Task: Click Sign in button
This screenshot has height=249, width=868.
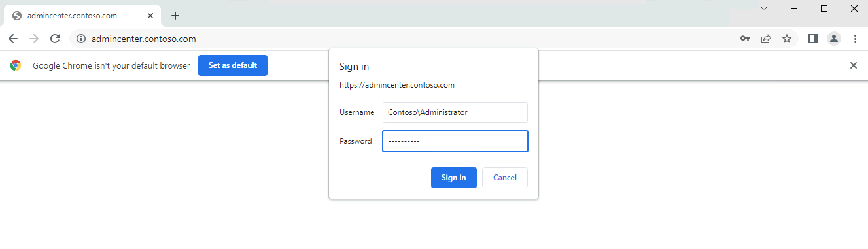Action: click(x=454, y=178)
